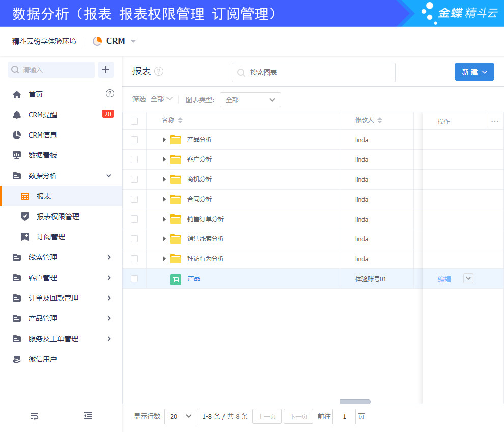This screenshot has width=504, height=432.
Task: Expand the 客户管理 sidebar menu
Action: (x=109, y=278)
